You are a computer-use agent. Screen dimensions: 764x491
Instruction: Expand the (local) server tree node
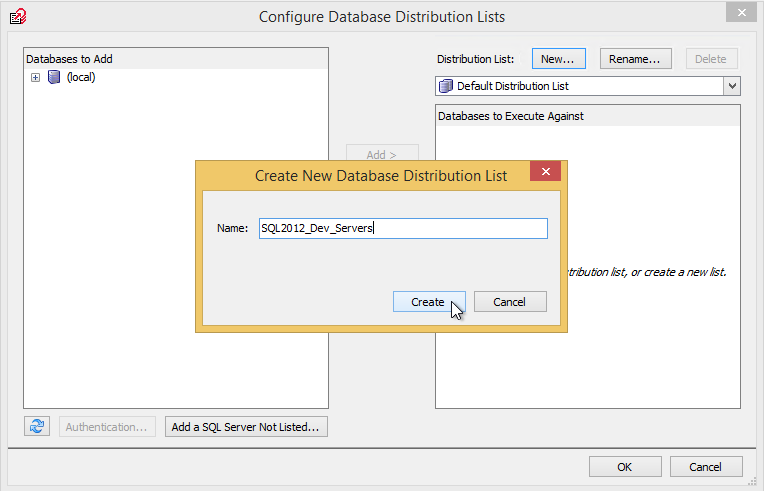pos(36,77)
